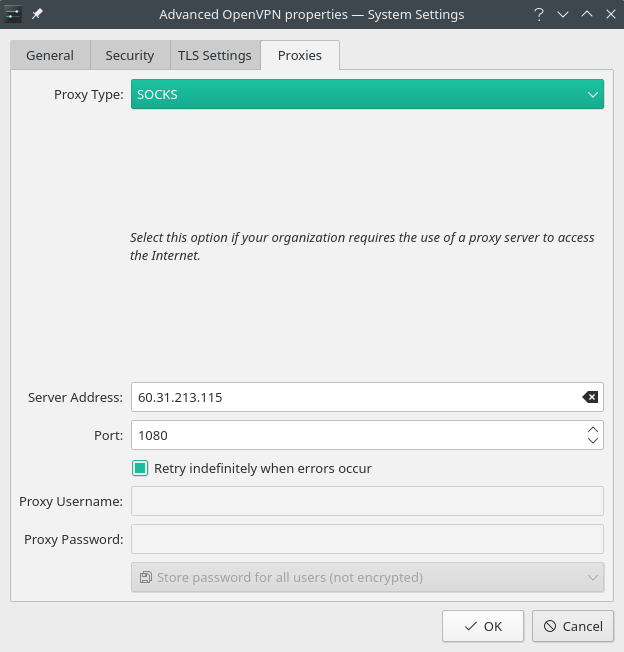Click the Proxy Username field
Image resolution: width=624 pixels, height=652 pixels.
pyautogui.click(x=367, y=501)
